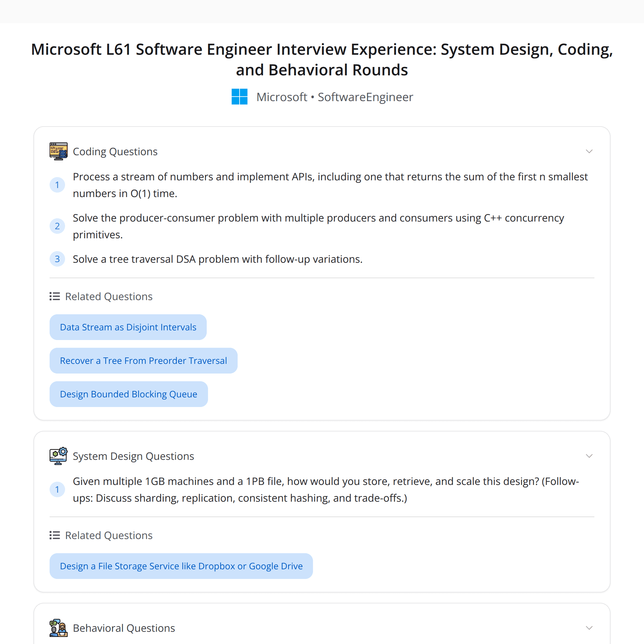
Task: Click list icon beside System Design's Related Questions
Action: (55, 535)
